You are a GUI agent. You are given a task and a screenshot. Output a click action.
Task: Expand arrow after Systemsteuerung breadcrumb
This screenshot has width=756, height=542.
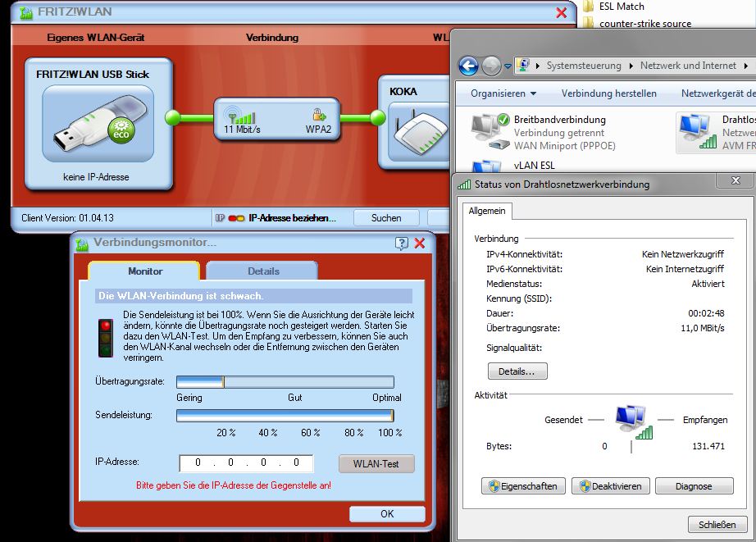coord(631,66)
